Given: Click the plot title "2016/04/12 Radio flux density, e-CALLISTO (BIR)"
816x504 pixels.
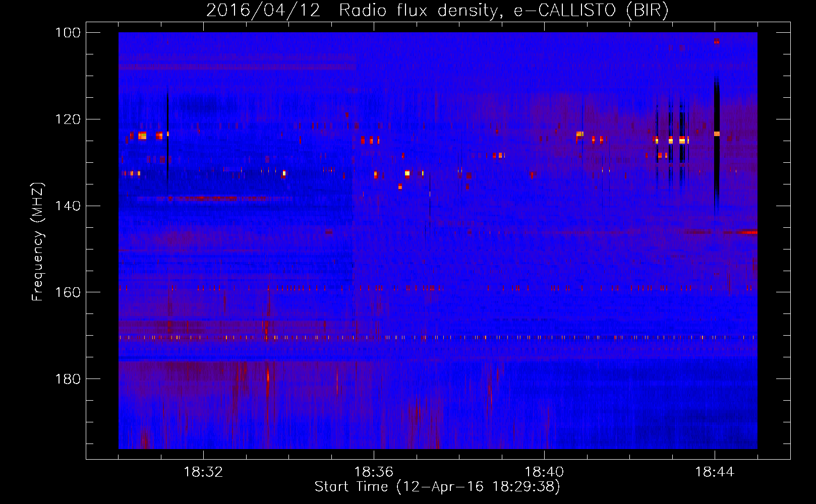Looking at the screenshot, I should coord(437,10).
